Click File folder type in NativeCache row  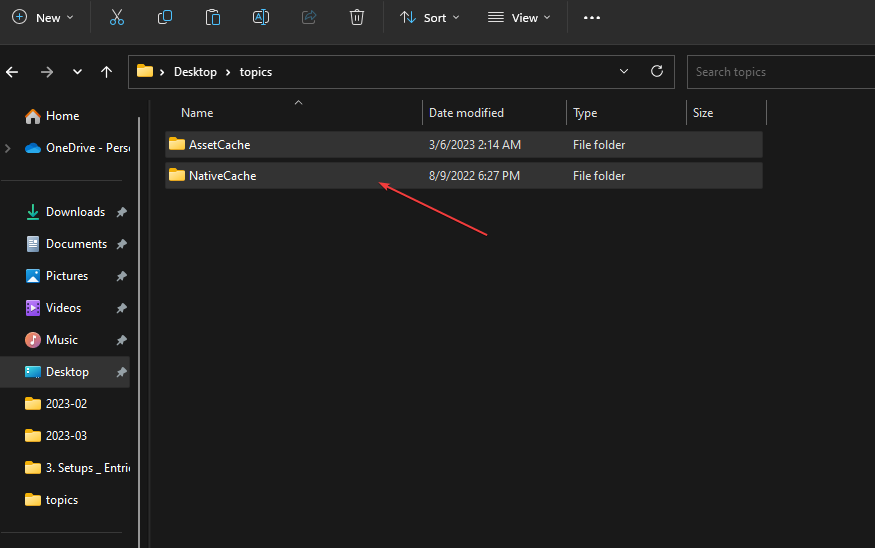click(599, 175)
